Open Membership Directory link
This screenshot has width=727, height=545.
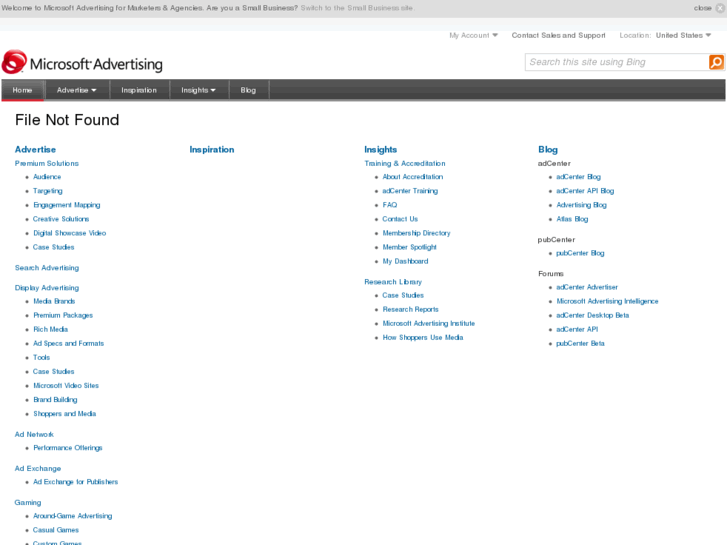point(416,233)
